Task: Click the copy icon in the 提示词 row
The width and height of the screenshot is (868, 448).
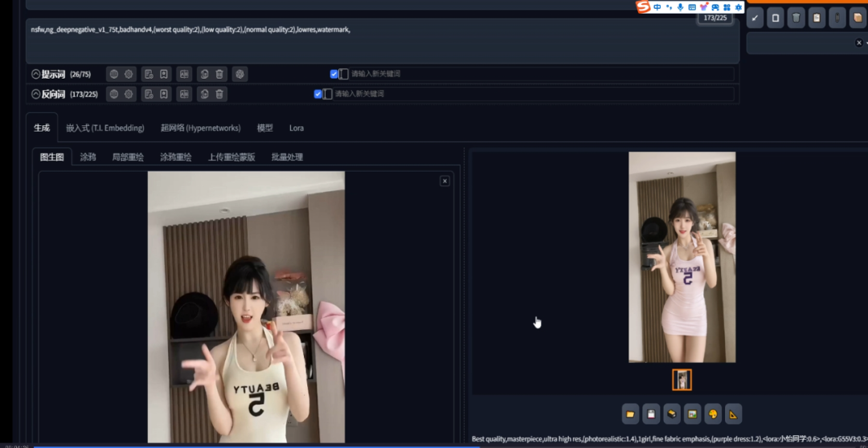Action: tap(204, 74)
